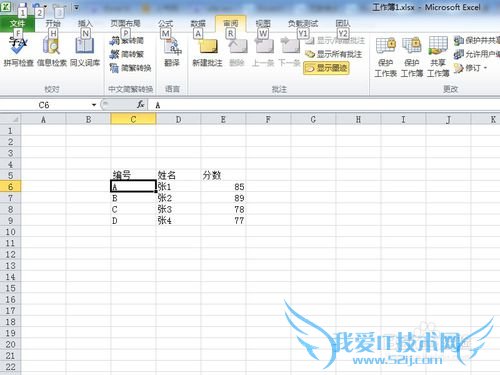Image resolution: width=500 pixels, height=375 pixels.
Task: Switch to the 页面布局 tab
Action: 125,24
